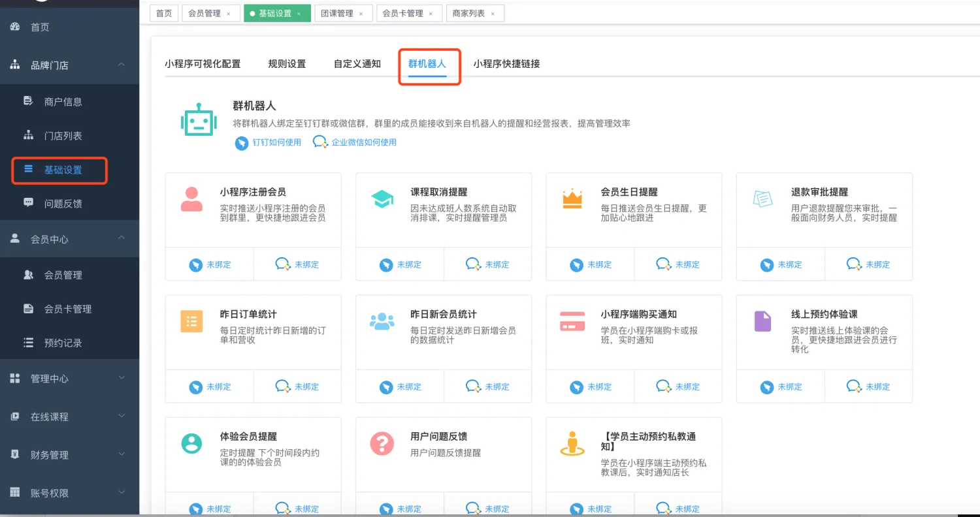Open the 小程序快捷链接 tab
Viewport: 980px width, 517px height.
(x=506, y=64)
